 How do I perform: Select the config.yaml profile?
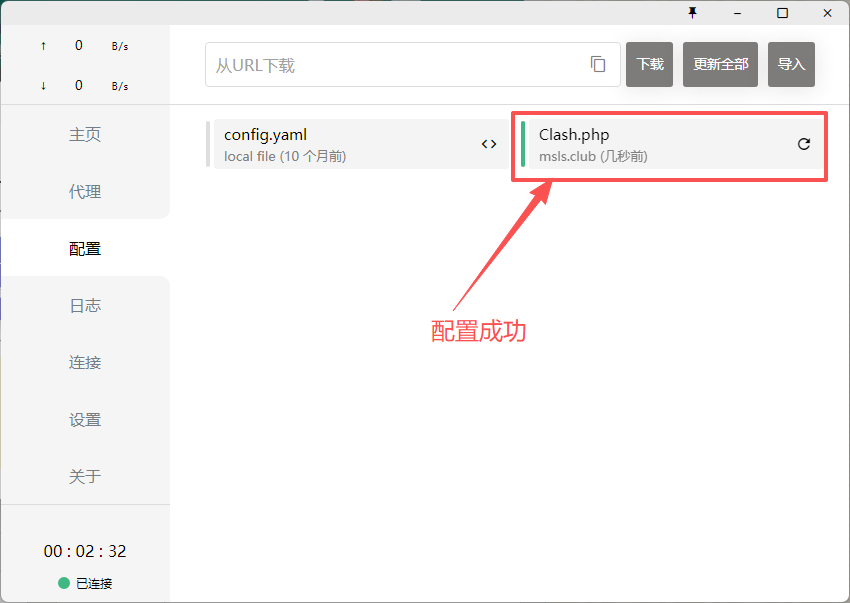(340, 144)
